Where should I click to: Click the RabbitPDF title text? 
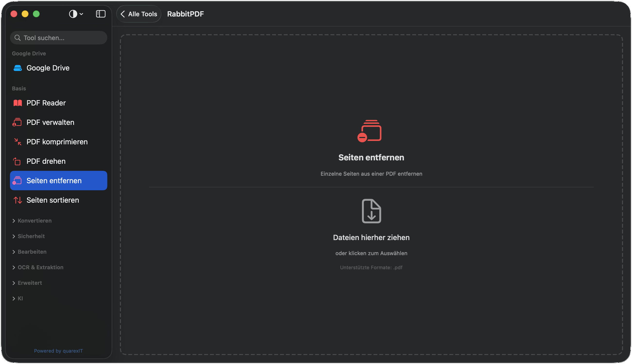pyautogui.click(x=185, y=14)
